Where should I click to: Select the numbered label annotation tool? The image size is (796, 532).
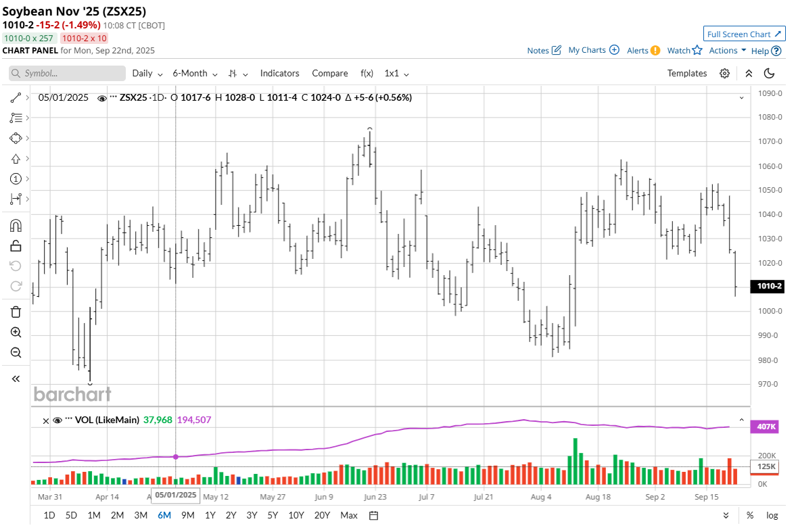[x=16, y=178]
